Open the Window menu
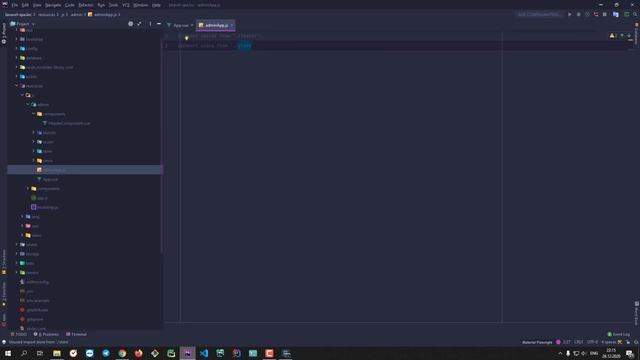Image resolution: width=640 pixels, height=360 pixels. coord(141,5)
